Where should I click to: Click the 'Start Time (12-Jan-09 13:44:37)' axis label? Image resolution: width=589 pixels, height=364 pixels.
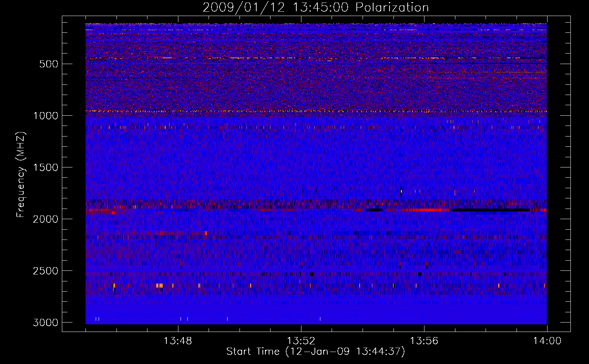click(x=316, y=352)
